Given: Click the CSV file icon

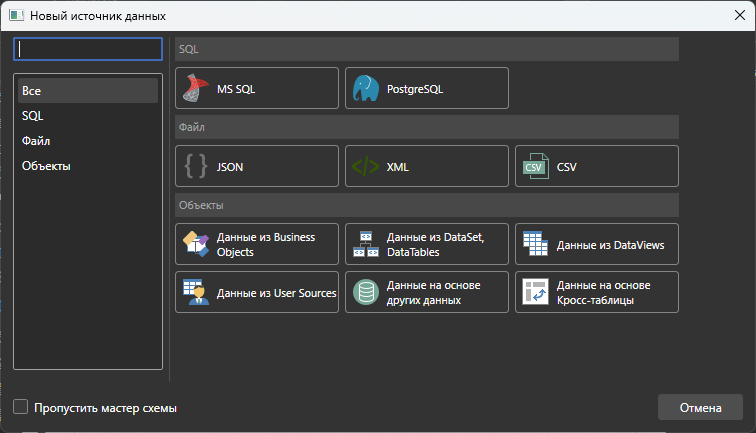Looking at the screenshot, I should [536, 166].
